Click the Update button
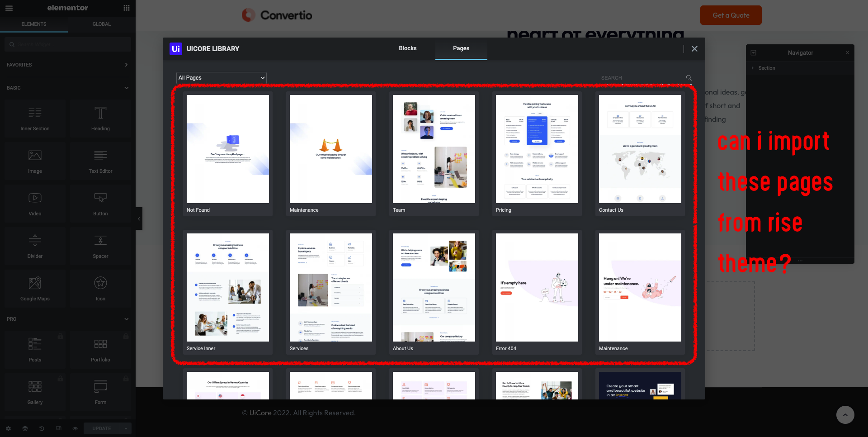The width and height of the screenshot is (868, 437). tap(102, 428)
